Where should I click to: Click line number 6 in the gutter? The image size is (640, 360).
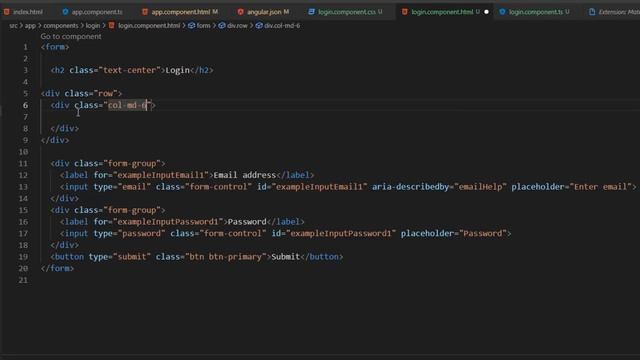pos(25,105)
